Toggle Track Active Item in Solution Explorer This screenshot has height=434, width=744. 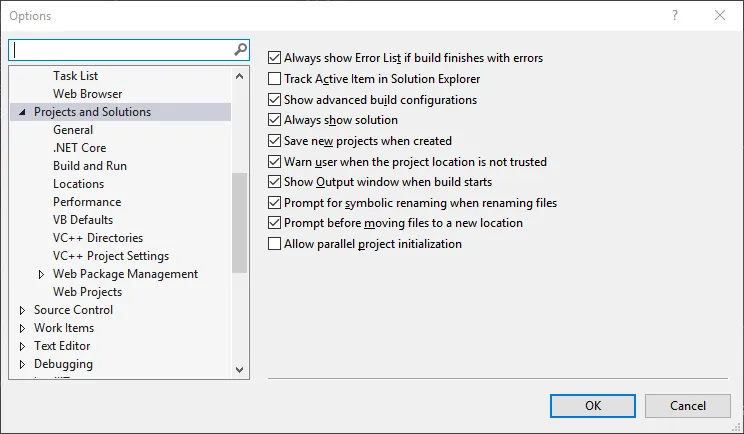pos(276,79)
